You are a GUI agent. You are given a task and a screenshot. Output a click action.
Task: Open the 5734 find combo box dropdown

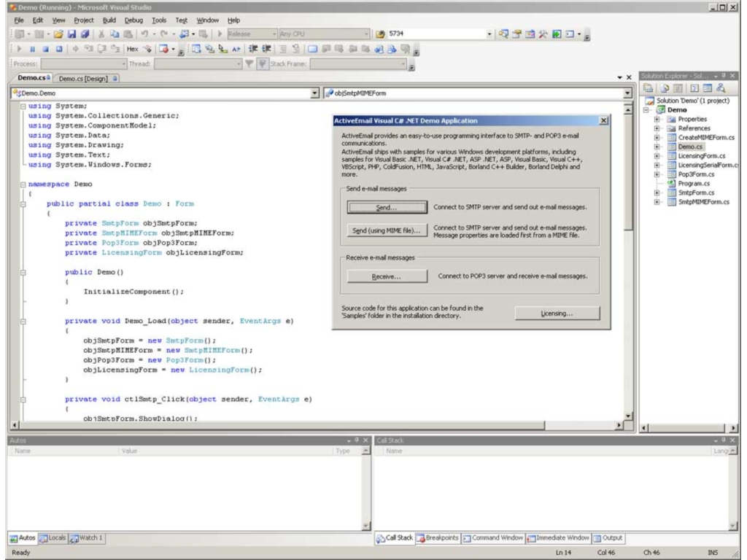click(489, 34)
